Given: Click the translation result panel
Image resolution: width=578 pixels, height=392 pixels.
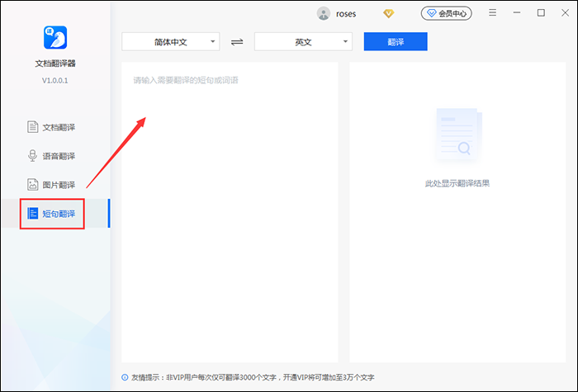Looking at the screenshot, I should point(457,248).
